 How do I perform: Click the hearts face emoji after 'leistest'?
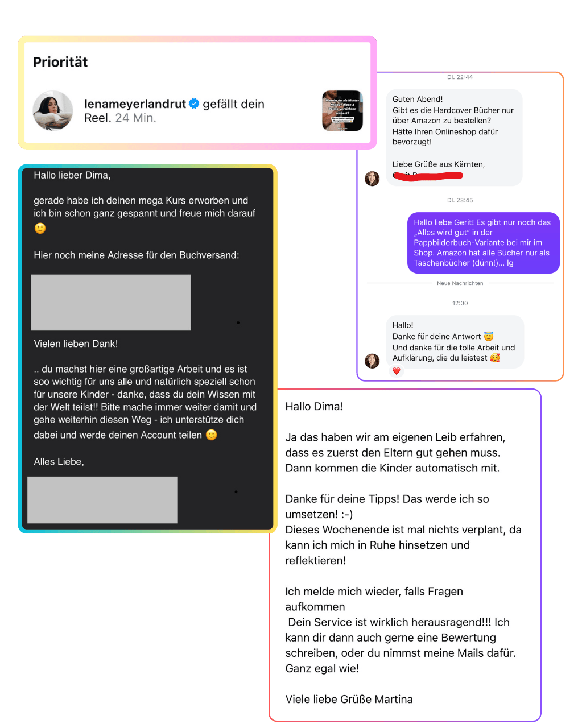[x=495, y=358]
